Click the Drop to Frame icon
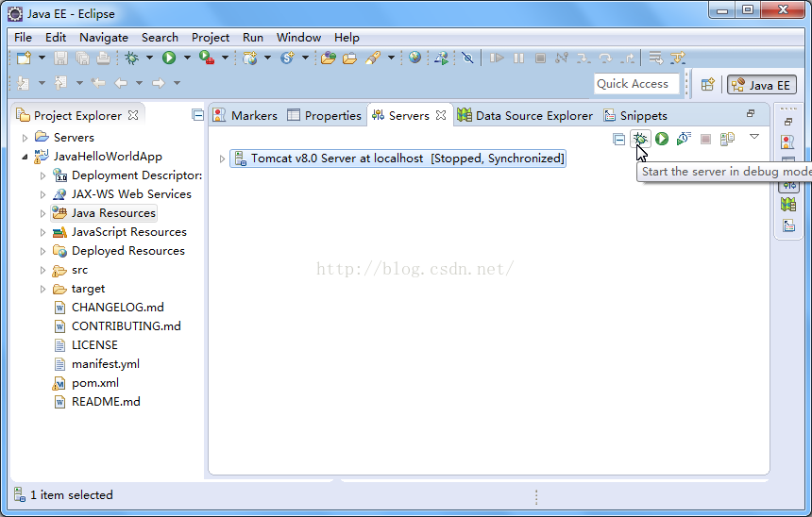This screenshot has width=812, height=517. coord(655,58)
